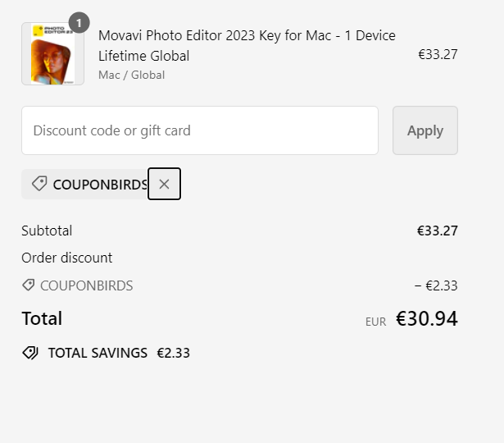Click the EUR currency label
The image size is (504, 443).
[x=375, y=322]
